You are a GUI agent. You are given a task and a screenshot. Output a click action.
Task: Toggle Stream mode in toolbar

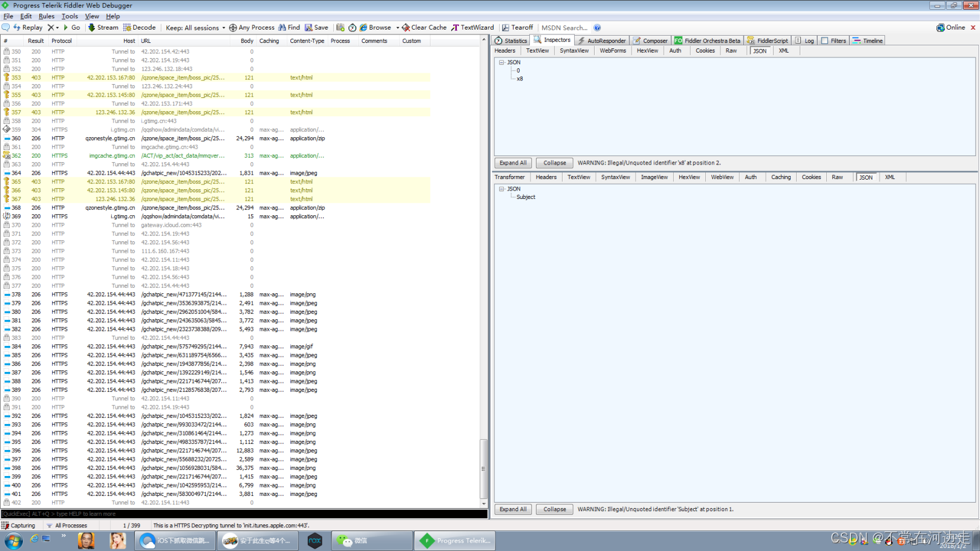coord(103,28)
